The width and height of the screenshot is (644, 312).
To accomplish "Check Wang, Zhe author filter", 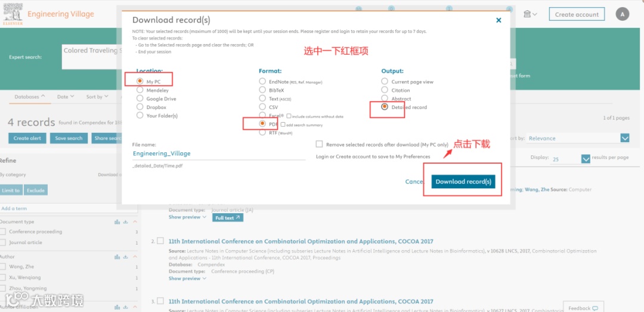I will tap(4, 267).
